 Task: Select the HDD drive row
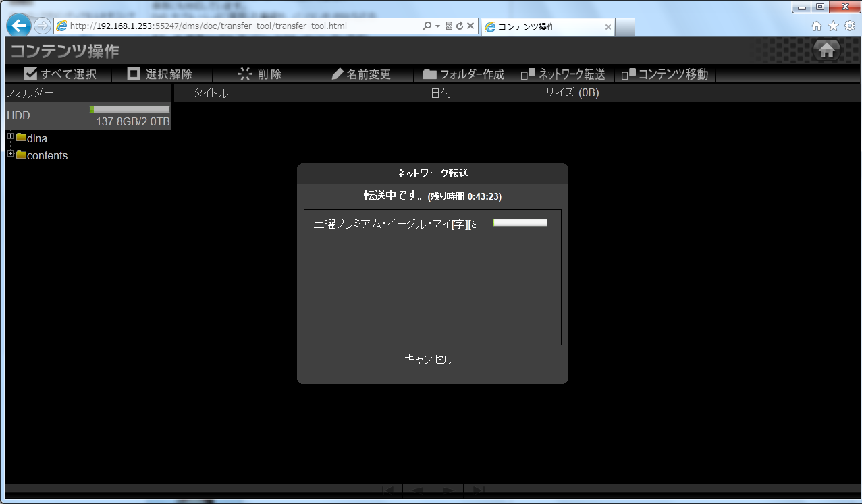(x=88, y=115)
